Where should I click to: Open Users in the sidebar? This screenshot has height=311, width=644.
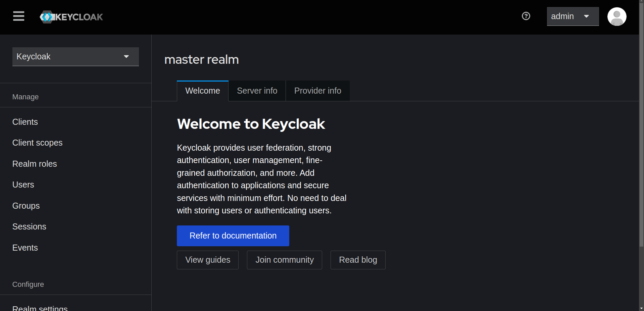point(76,185)
